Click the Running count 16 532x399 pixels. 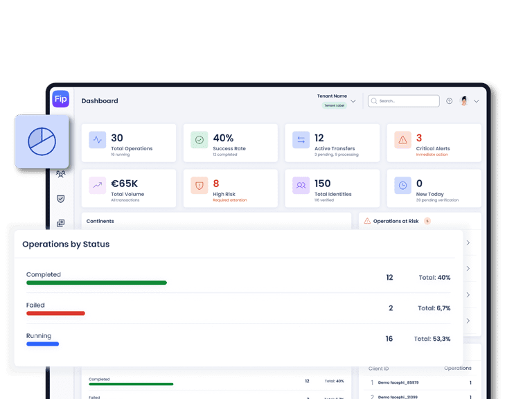click(389, 339)
